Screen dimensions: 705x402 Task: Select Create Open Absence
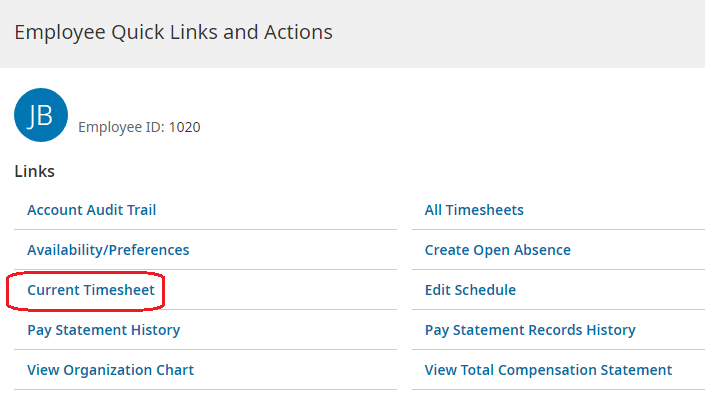498,250
